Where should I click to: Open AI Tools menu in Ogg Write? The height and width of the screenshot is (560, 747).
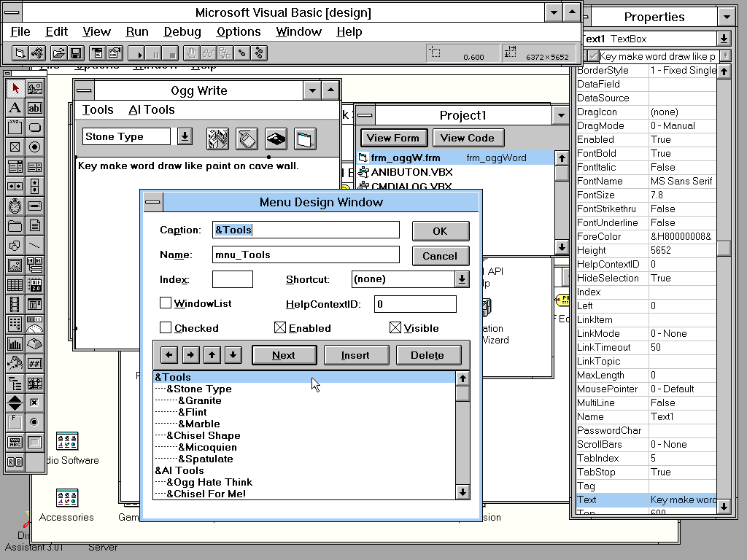pos(152,110)
